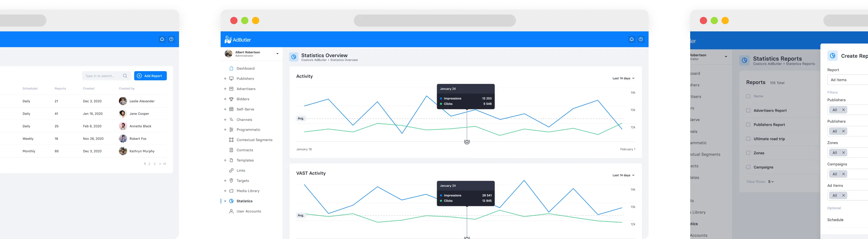Click the Programmatic sliders icon

[x=231, y=130]
